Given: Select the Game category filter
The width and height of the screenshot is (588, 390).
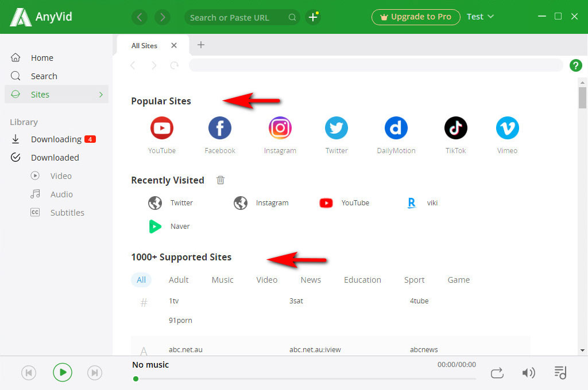Looking at the screenshot, I should (x=458, y=280).
